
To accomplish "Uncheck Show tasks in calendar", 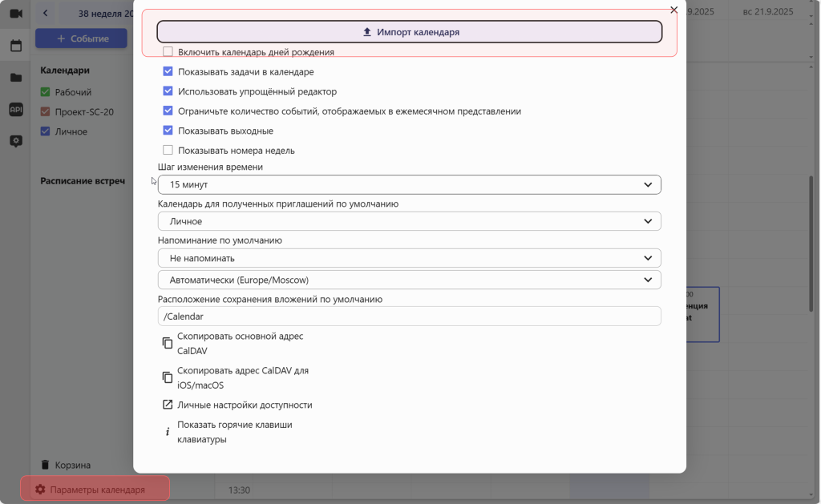I will [168, 71].
